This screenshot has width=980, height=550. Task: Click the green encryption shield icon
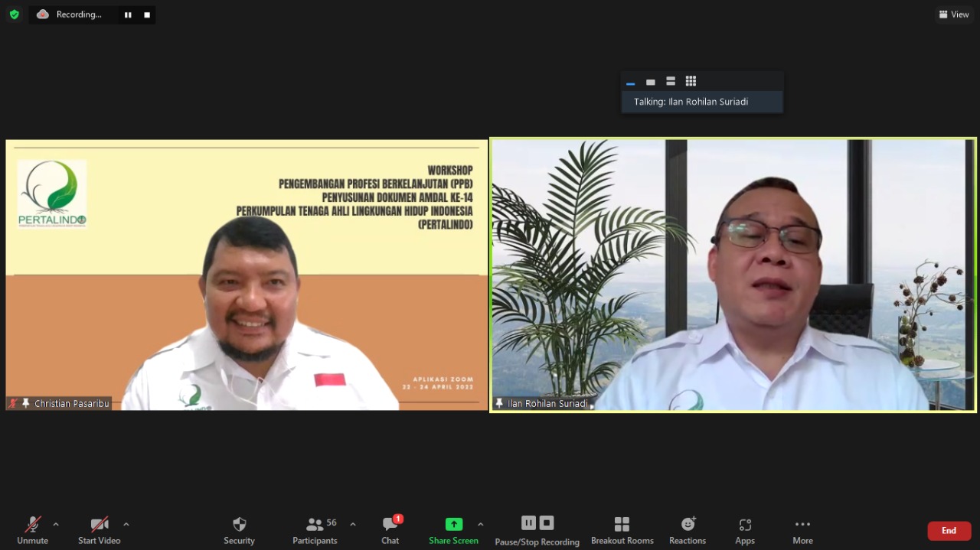pyautogui.click(x=14, y=15)
